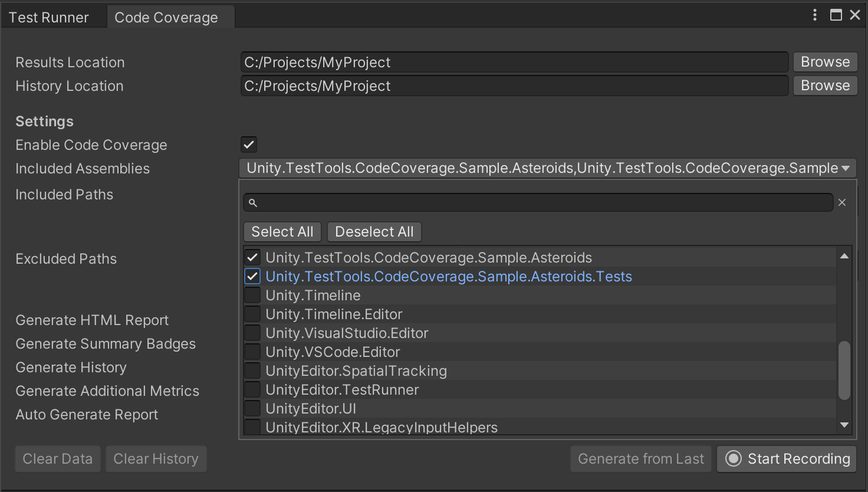Viewport: 868px width, 492px height.
Task: Check the Unity.Timeline assembly
Action: pyautogui.click(x=252, y=295)
